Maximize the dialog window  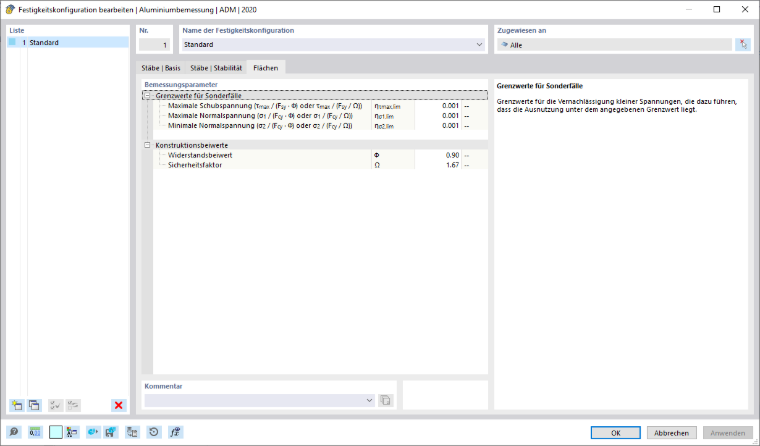[716, 9]
